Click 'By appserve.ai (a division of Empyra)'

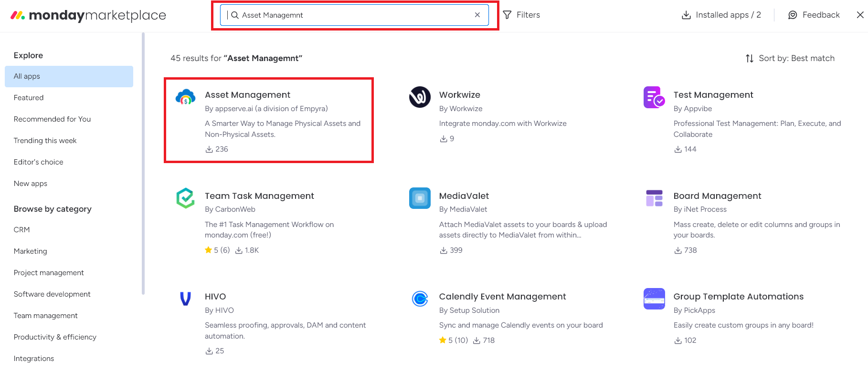[266, 109]
